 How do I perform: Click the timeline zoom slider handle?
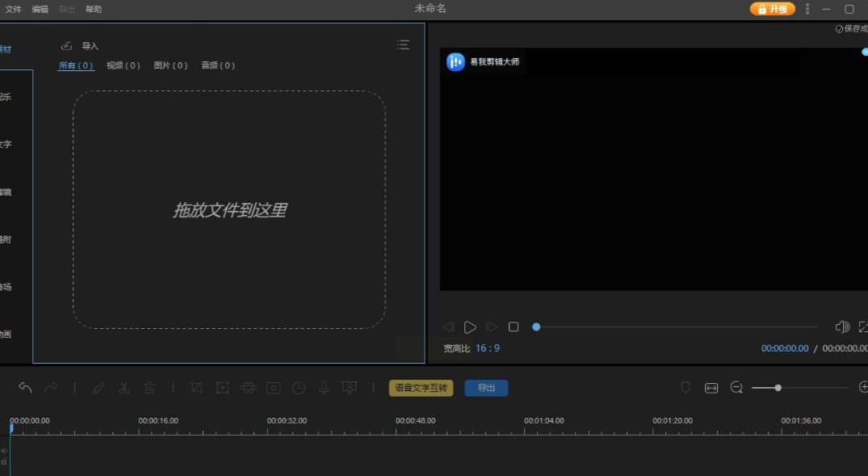coord(778,388)
